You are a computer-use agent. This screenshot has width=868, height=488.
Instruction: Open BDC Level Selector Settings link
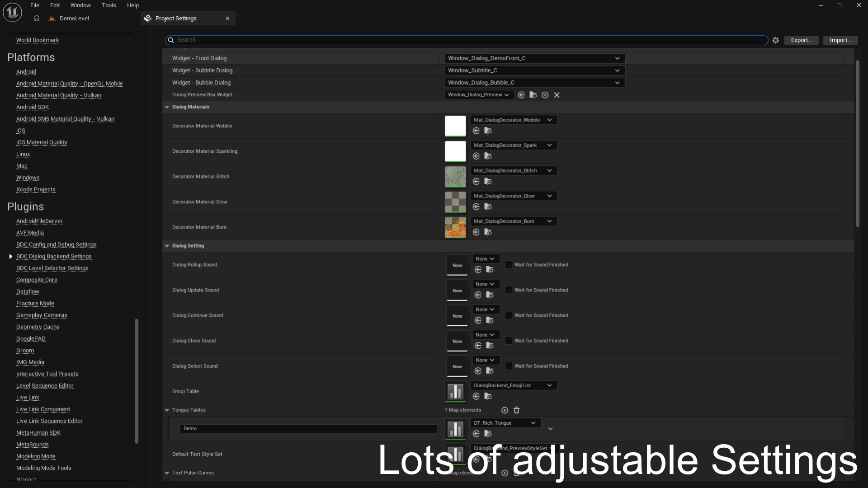pos(52,268)
